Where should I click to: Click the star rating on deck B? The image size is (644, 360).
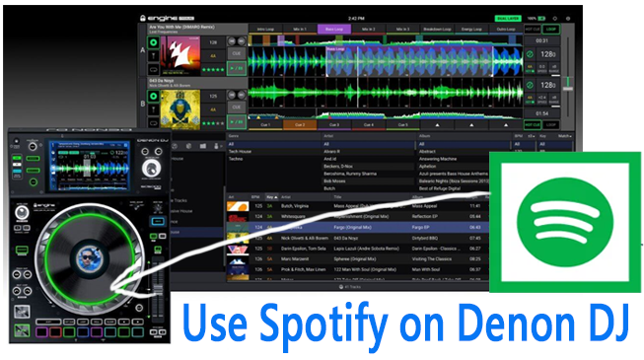click(x=213, y=123)
